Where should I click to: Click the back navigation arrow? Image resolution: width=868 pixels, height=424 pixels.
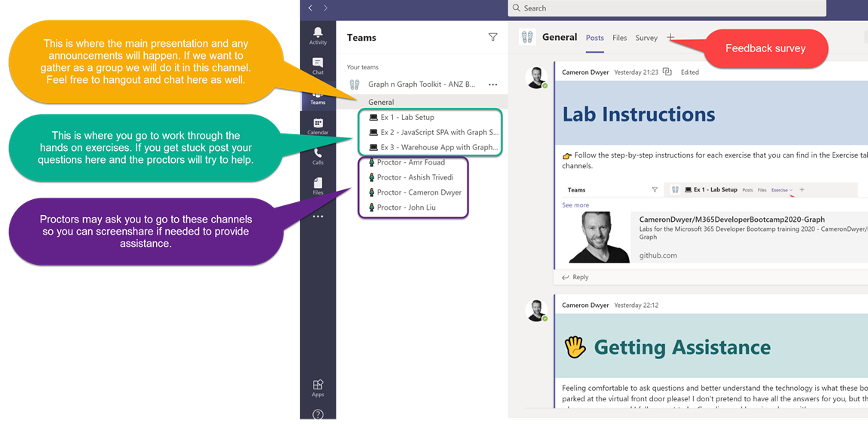tap(310, 8)
